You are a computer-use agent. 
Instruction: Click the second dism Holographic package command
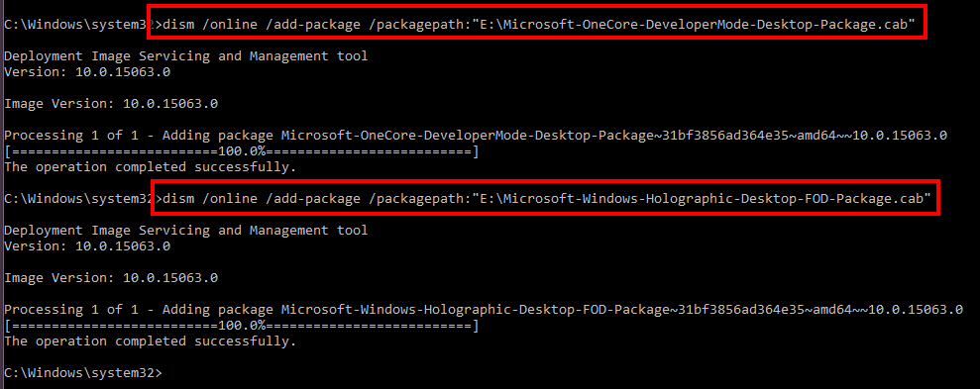click(548, 199)
